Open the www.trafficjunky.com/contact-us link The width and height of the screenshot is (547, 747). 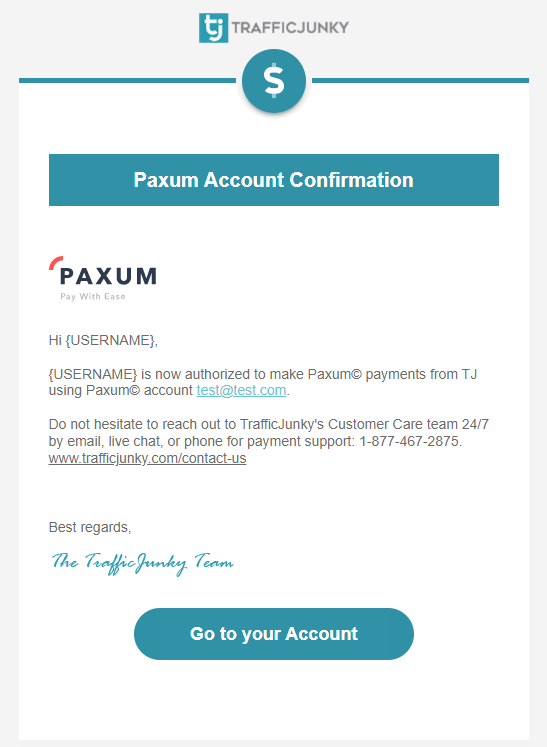point(147,458)
